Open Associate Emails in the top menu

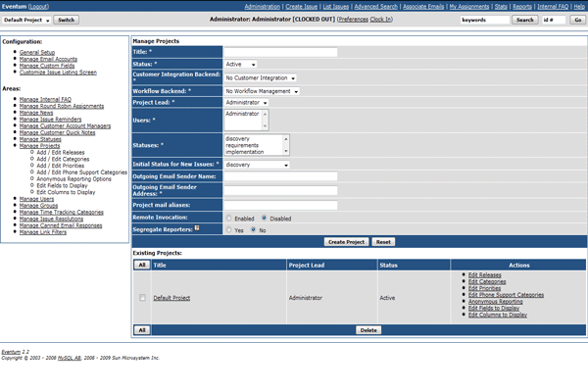(x=423, y=7)
